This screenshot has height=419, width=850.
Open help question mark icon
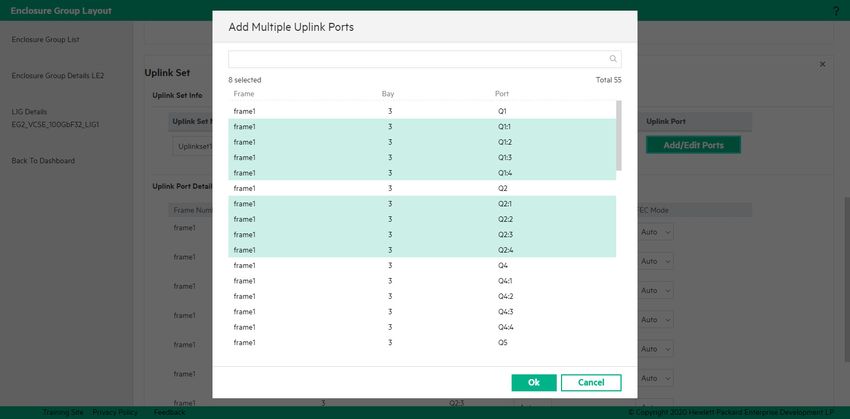pyautogui.click(x=835, y=11)
